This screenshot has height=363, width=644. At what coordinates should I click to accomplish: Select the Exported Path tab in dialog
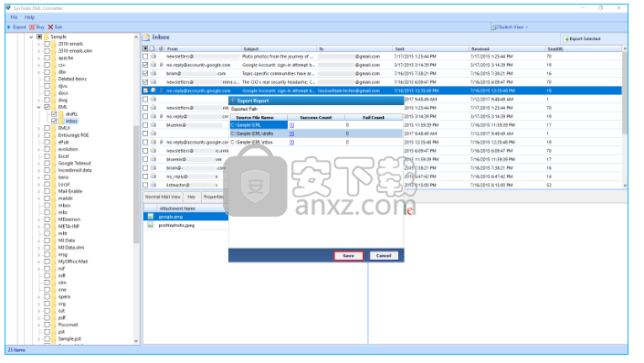(245, 110)
